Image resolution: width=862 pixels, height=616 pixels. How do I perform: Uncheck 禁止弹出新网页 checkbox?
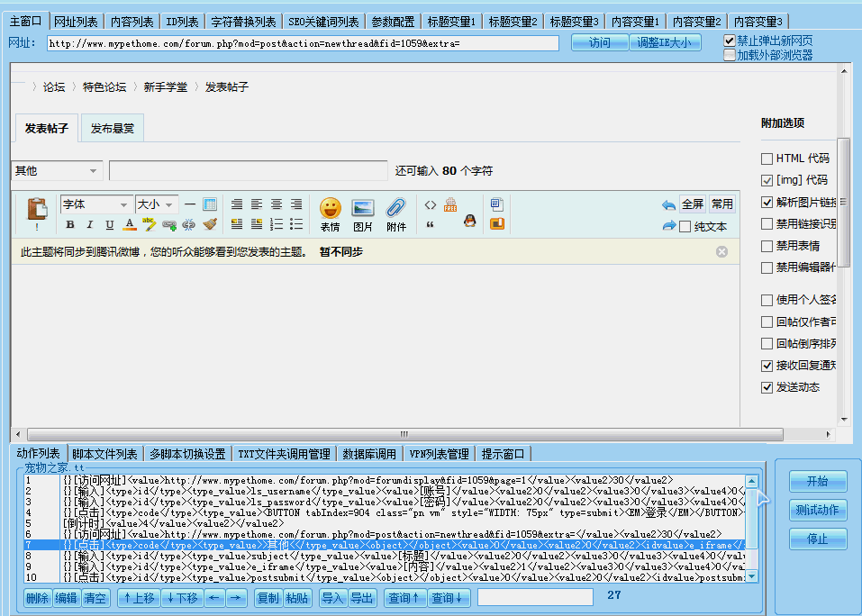click(x=730, y=41)
